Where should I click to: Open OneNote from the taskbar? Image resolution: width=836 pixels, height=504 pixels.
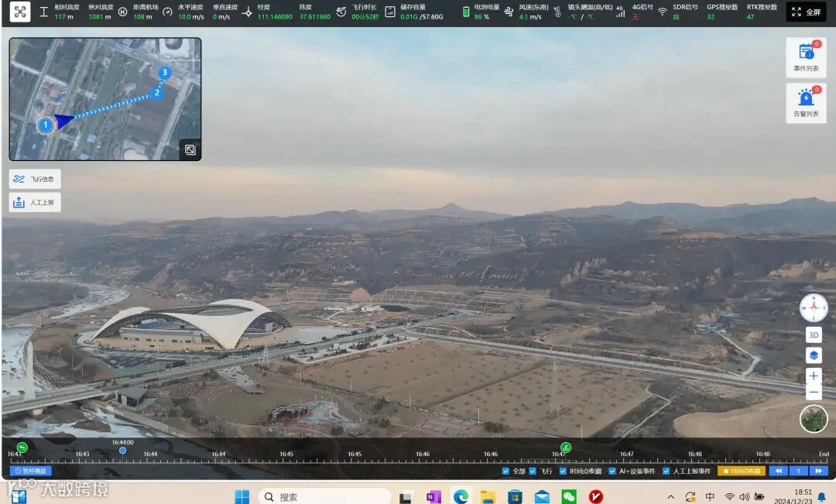[x=433, y=496]
